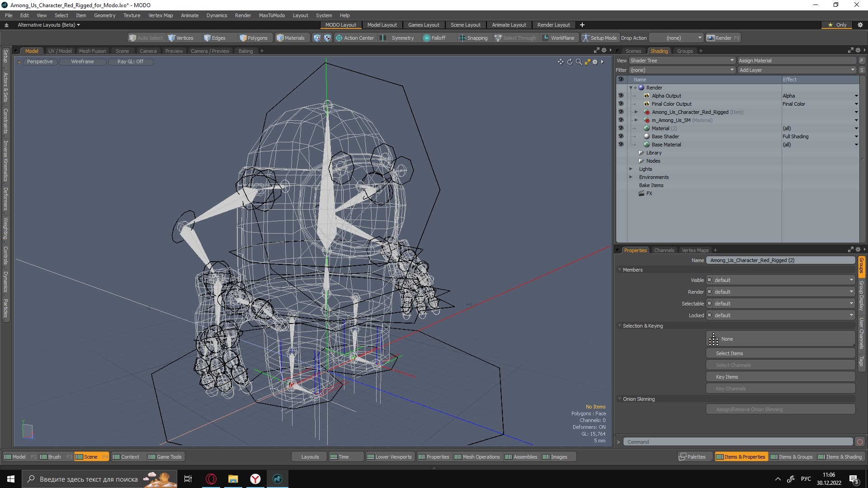This screenshot has height=488, width=868.
Task: Click the Render F9 button
Action: tap(723, 38)
